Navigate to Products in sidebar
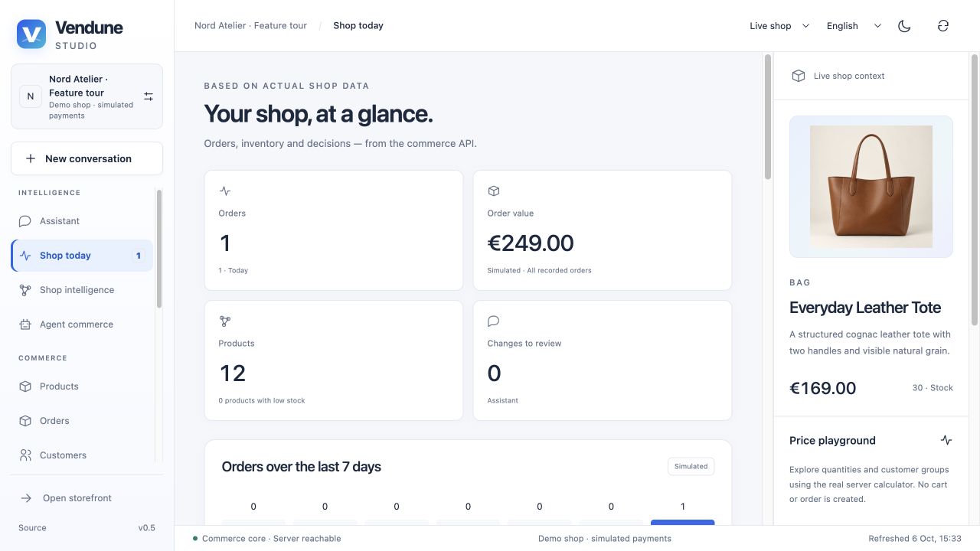Image resolution: width=980 pixels, height=551 pixels. click(x=82, y=386)
